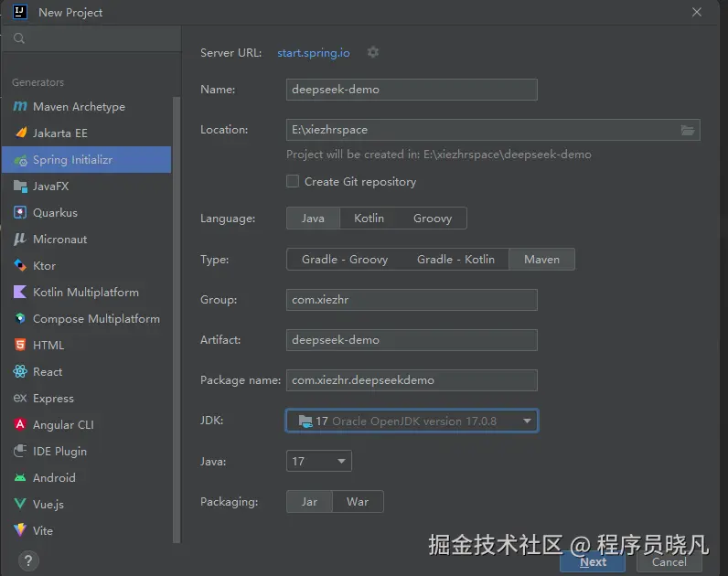The height and width of the screenshot is (576, 728).
Task: Select Maven Archetype generator
Action: (x=87, y=106)
